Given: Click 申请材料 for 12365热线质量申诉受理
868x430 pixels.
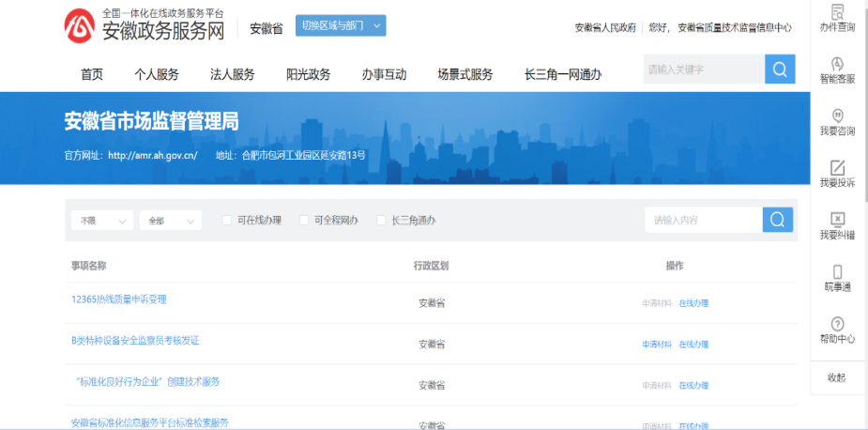Looking at the screenshot, I should pyautogui.click(x=657, y=303).
